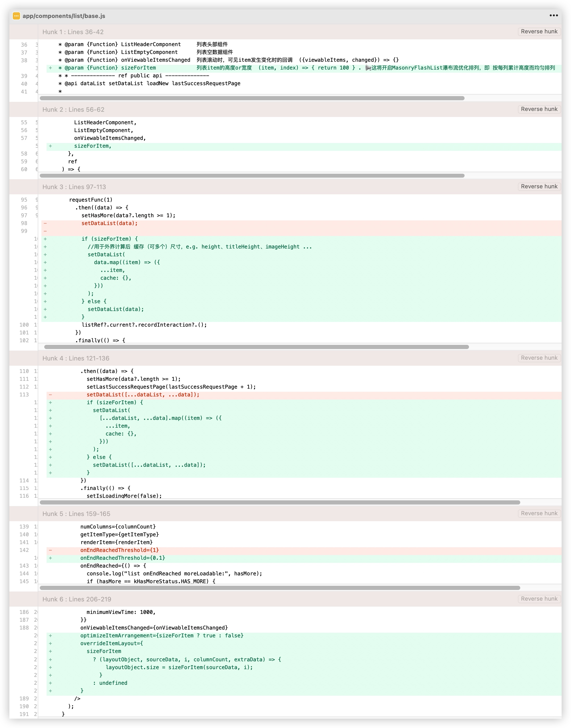Viewport: 571px width, 728px height.
Task: Hit Reverse hunk for Hunk 6
Action: pos(539,599)
